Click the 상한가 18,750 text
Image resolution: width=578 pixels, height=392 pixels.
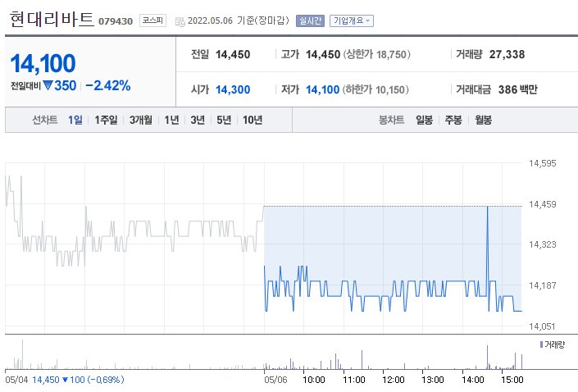point(377,55)
